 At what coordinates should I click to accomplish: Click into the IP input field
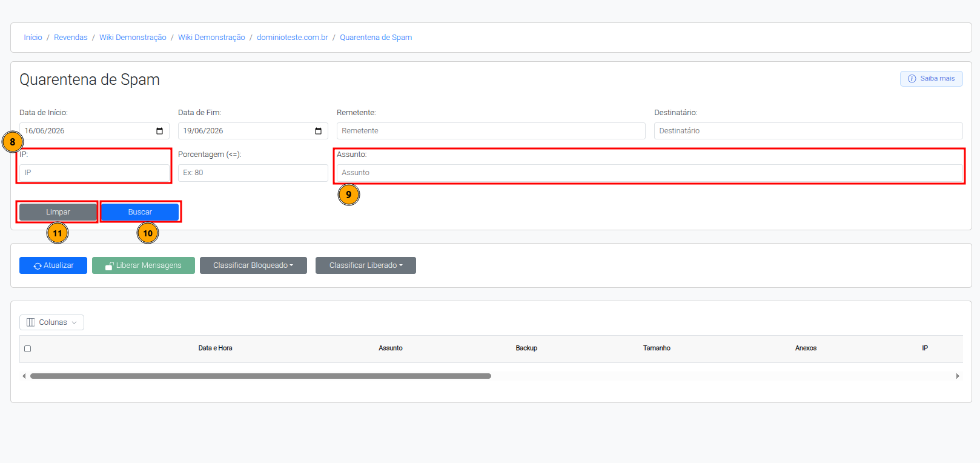[94, 173]
